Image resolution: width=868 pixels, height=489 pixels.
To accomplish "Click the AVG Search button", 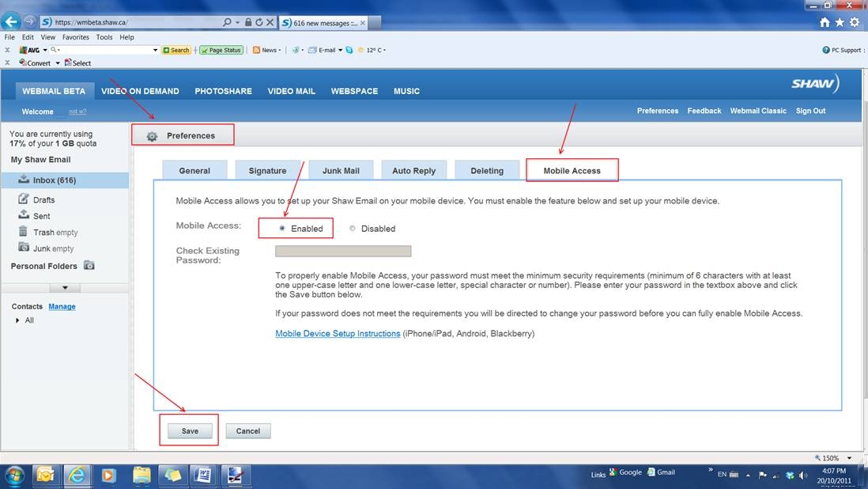I will (x=176, y=50).
